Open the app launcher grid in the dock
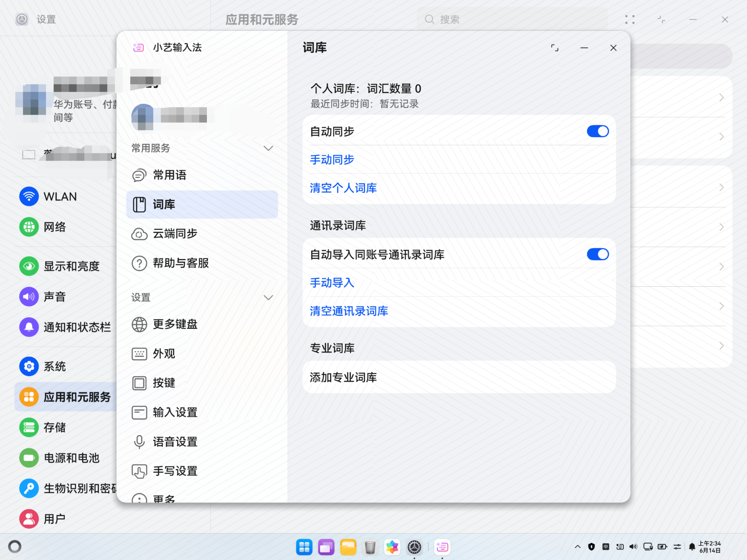 [x=304, y=547]
